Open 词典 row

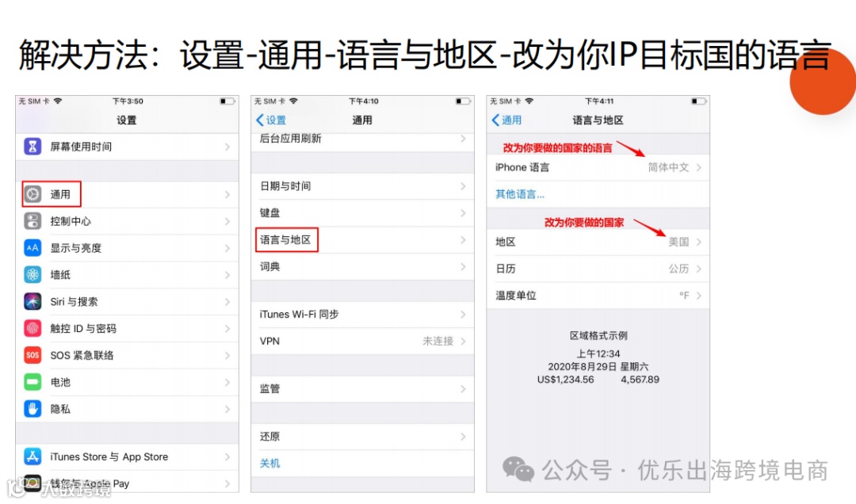[362, 266]
